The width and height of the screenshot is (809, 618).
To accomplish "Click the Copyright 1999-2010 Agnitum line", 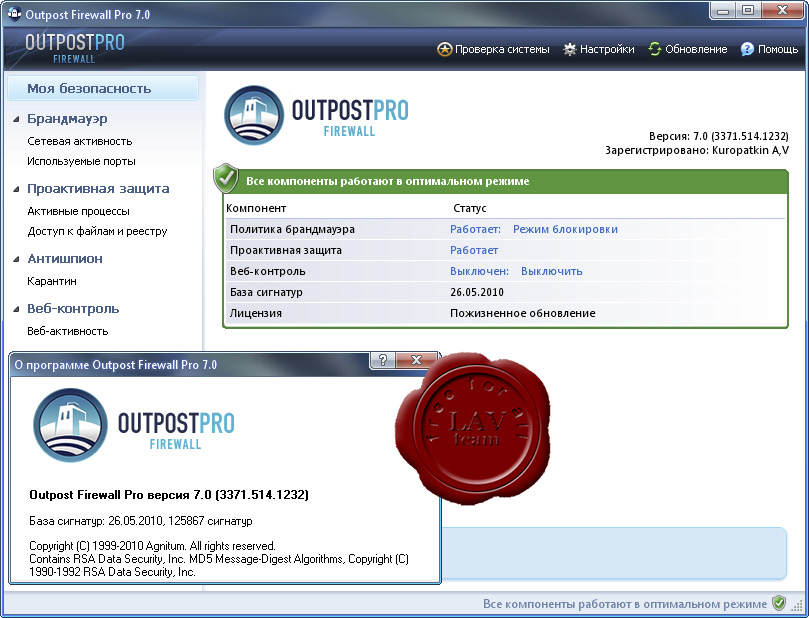I will tap(152, 546).
